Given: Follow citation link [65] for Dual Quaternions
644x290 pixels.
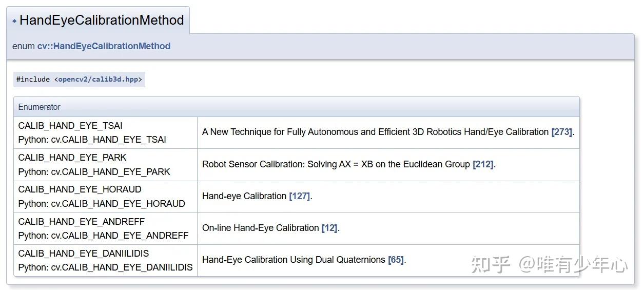Looking at the screenshot, I should (396, 260).
